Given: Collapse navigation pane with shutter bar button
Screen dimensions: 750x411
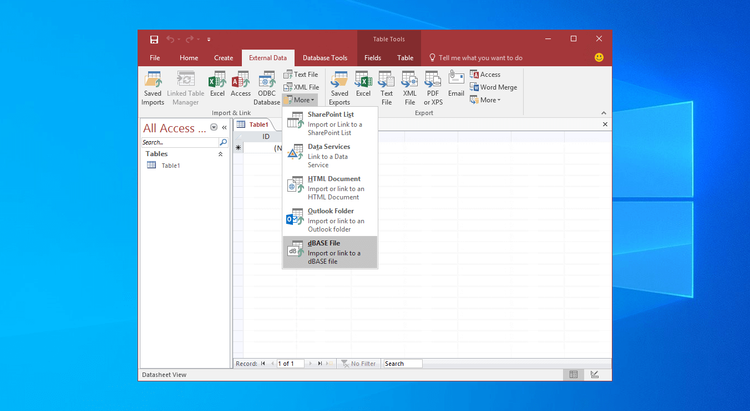Looking at the screenshot, I should pyautogui.click(x=224, y=127).
